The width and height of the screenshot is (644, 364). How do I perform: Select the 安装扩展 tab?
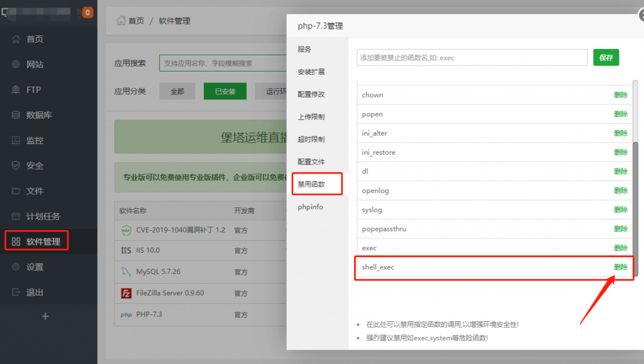coord(311,72)
